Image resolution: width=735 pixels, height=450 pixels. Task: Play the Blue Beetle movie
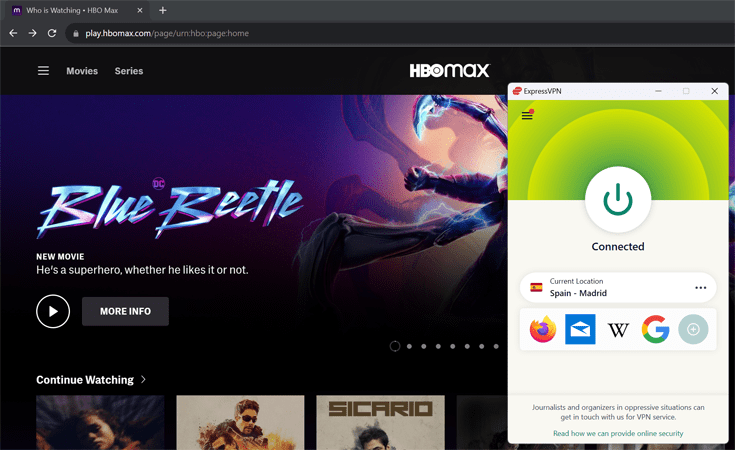click(53, 311)
